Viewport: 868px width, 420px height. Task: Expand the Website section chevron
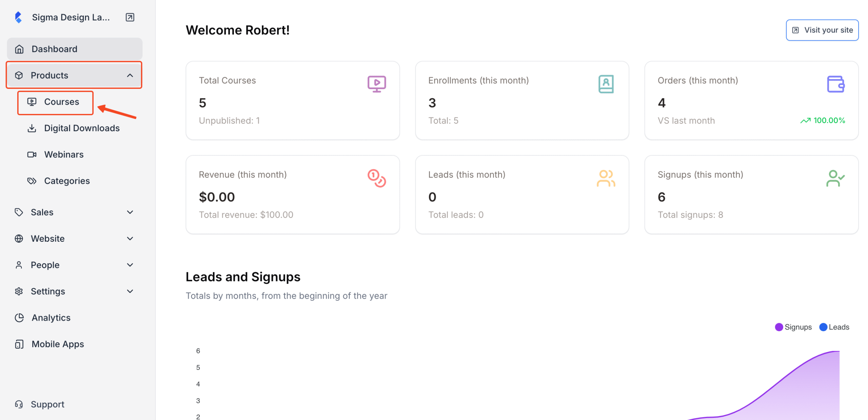coord(130,239)
